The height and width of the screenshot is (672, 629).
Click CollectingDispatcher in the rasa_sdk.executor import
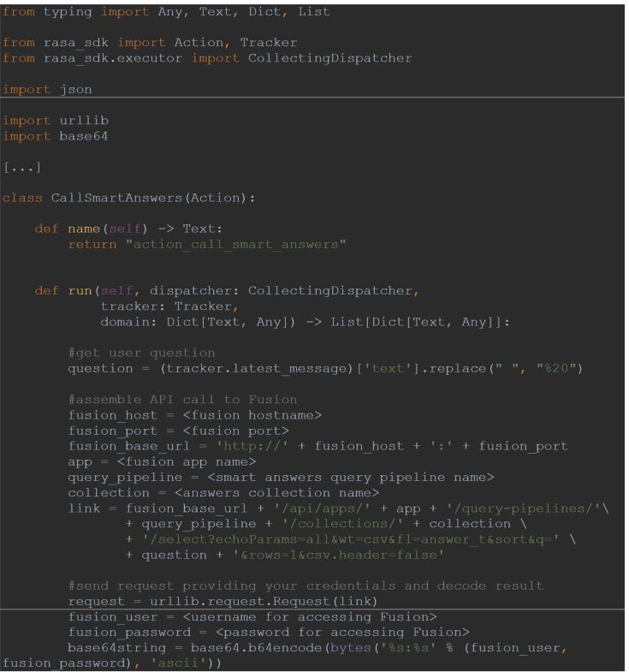(x=324, y=58)
